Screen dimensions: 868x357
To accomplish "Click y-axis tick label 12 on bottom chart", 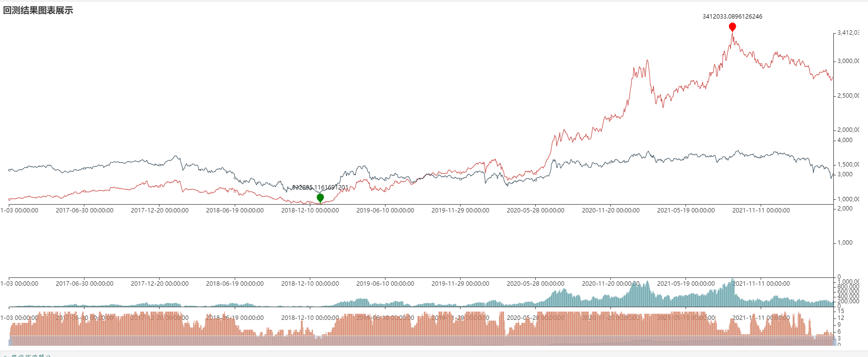I will coord(841,318).
